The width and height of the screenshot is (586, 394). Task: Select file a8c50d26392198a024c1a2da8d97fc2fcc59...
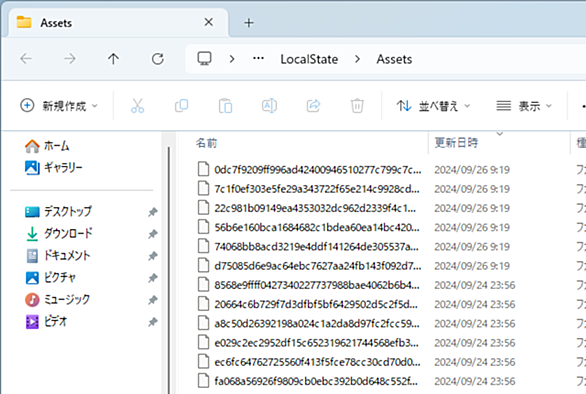(x=317, y=324)
